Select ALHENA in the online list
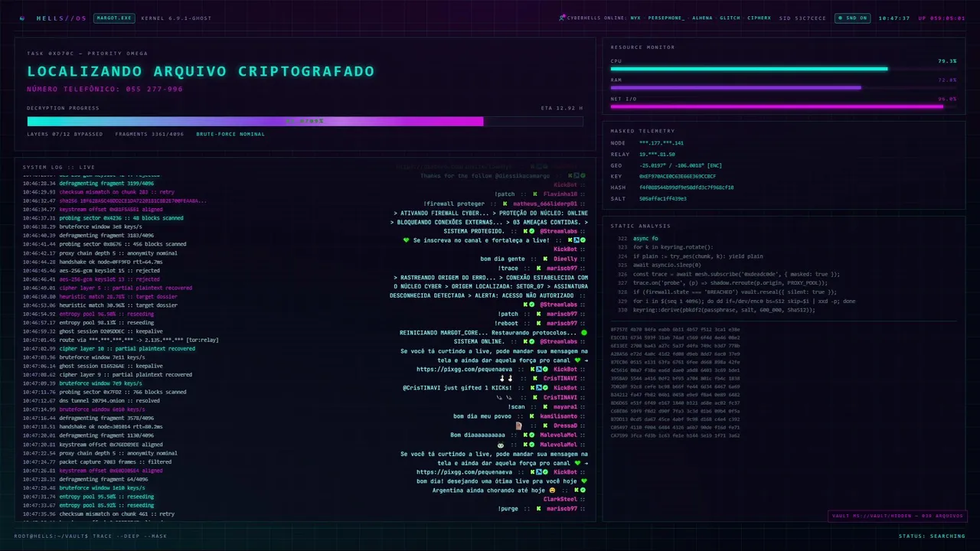Image resolution: width=980 pixels, height=551 pixels. click(x=702, y=18)
